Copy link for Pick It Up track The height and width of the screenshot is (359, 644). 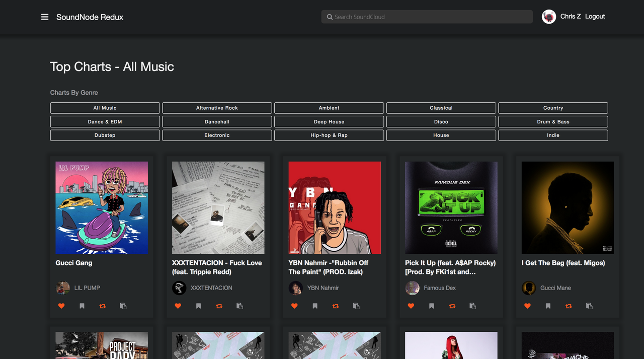(472, 306)
